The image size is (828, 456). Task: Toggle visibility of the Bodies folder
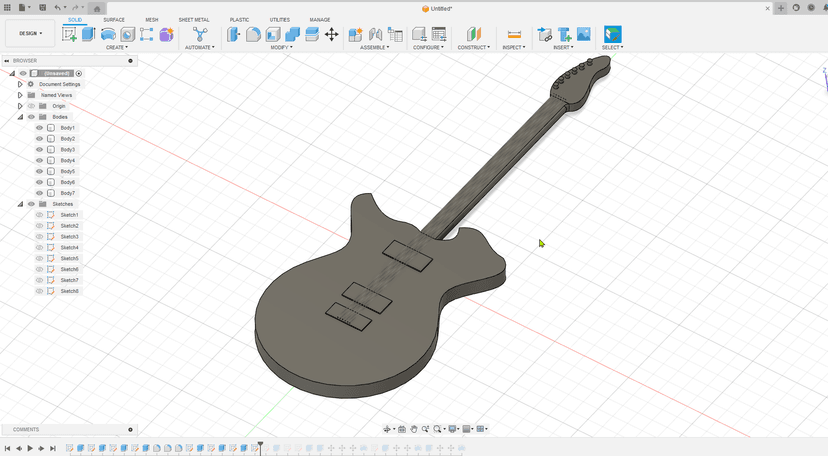[x=31, y=117]
